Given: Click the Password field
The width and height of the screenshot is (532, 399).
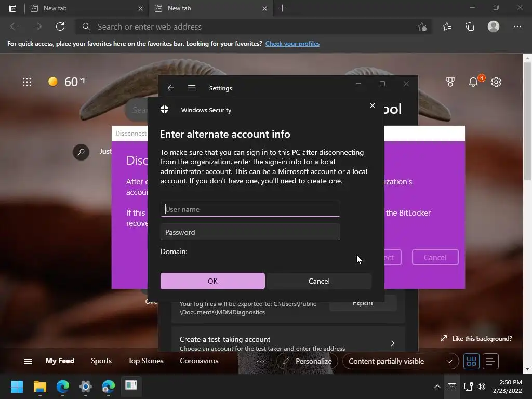Looking at the screenshot, I should (250, 232).
